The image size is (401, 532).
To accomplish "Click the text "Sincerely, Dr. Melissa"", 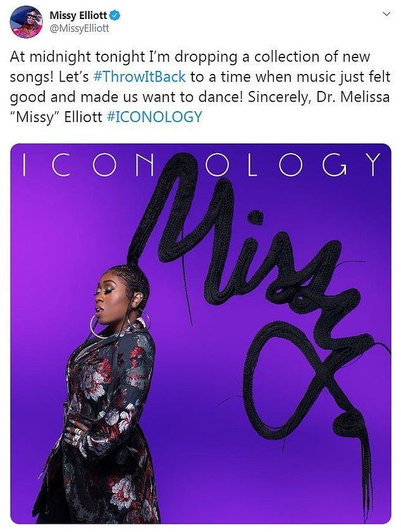I will [x=319, y=97].
